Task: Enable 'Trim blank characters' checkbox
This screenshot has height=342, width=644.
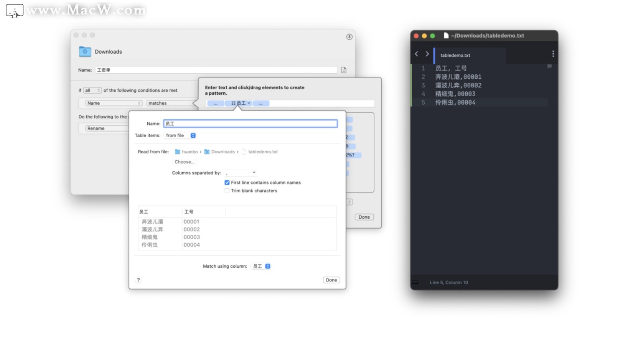Action: [x=227, y=191]
